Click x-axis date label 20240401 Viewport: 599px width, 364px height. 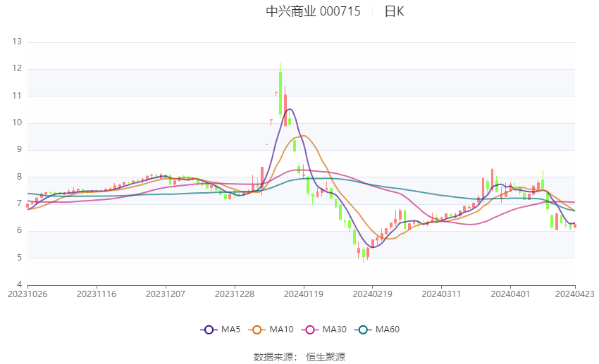click(510, 294)
